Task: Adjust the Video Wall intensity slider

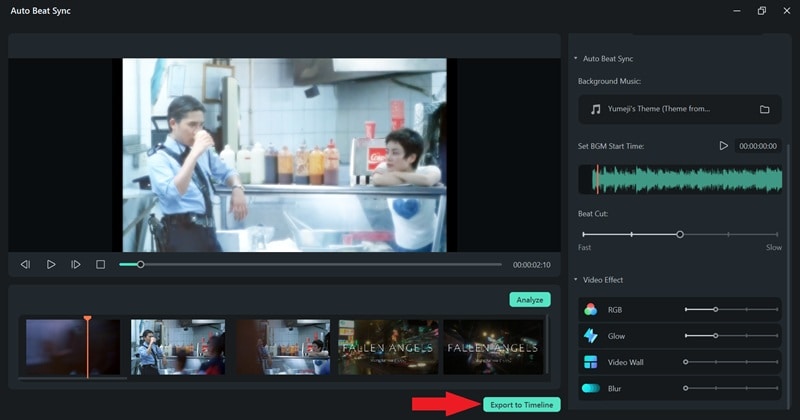Action: 731,362
